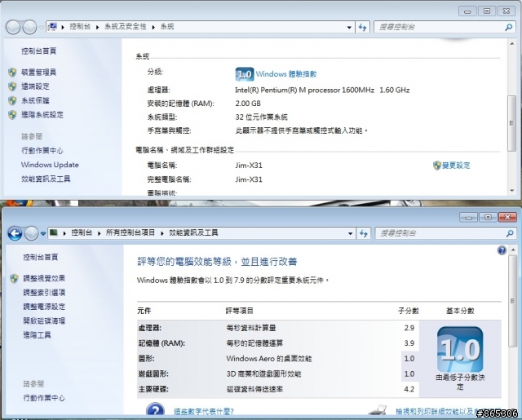The image size is (522, 420).
Task: Open 進階工具 in Performance sidebar
Action: pos(37,335)
